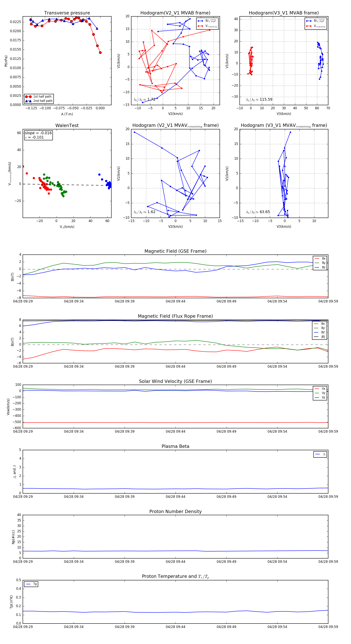Click the 'Vx' legend entry in velocity panel
This screenshot has width=351, height=644.
pyautogui.click(x=320, y=389)
